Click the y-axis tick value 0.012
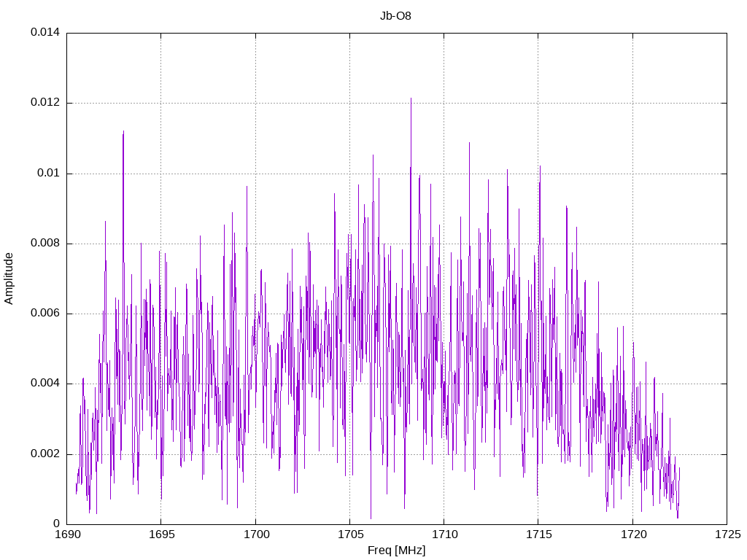 (x=45, y=102)
